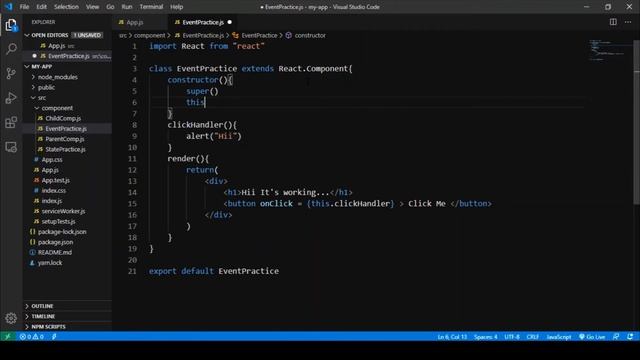Open the Source Control view icon
640x360 pixels.
point(11,73)
